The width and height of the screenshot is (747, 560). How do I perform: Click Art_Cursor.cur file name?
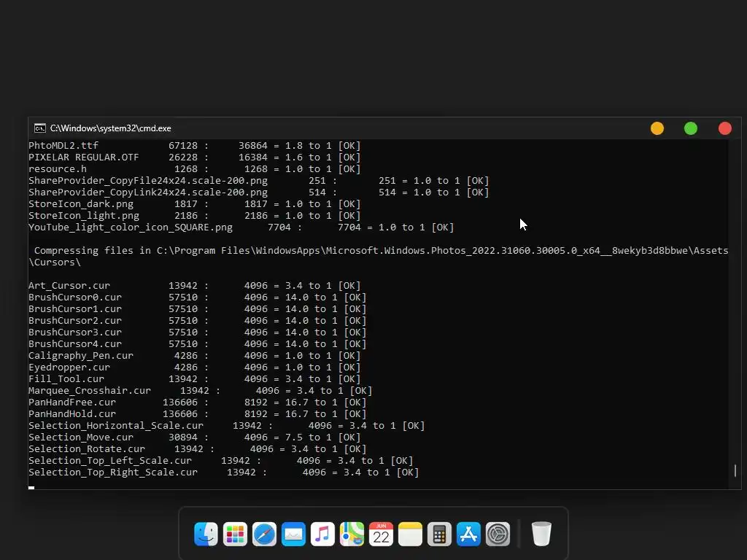click(x=69, y=286)
